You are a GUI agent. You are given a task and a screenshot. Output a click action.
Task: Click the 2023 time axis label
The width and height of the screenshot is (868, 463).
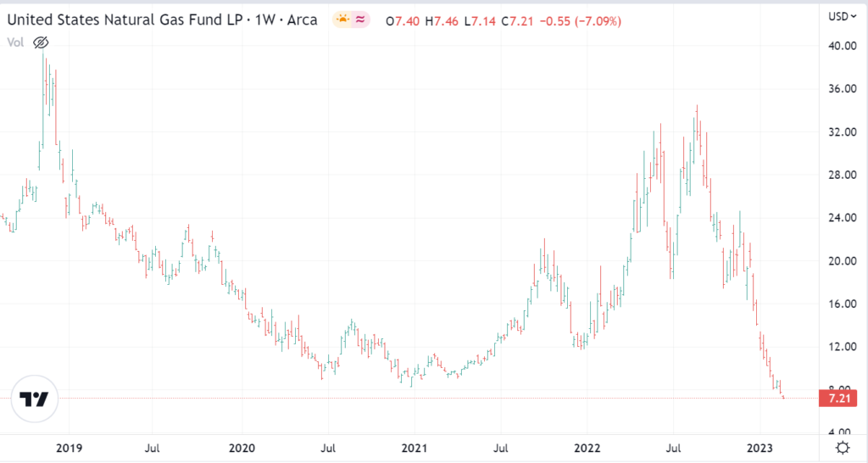(x=759, y=448)
